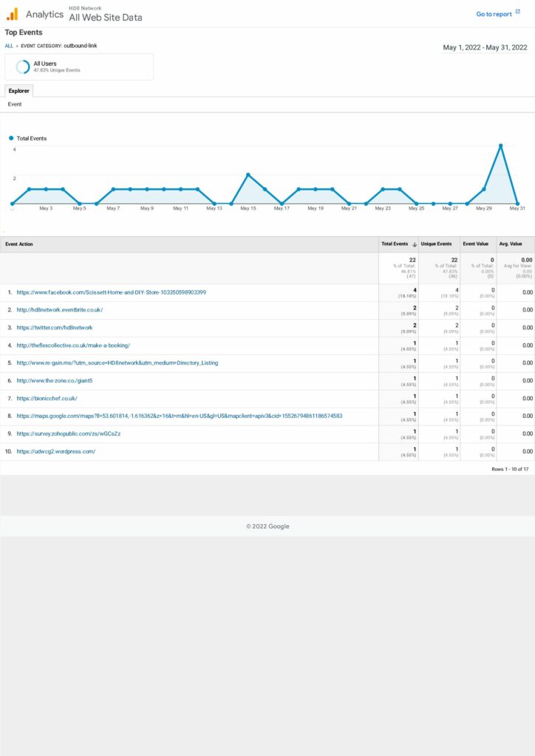Click the May 30 peak data point

pos(501,145)
